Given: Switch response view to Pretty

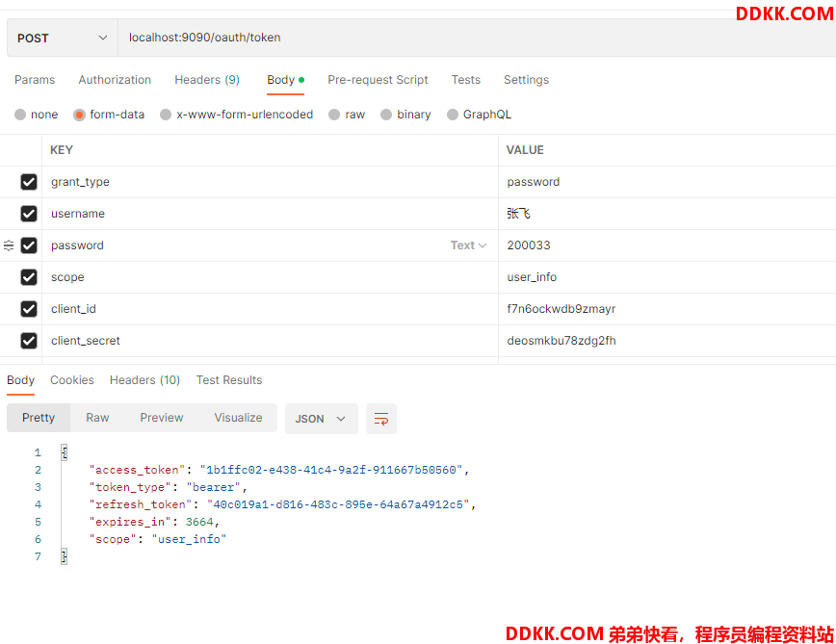Looking at the screenshot, I should [39, 418].
